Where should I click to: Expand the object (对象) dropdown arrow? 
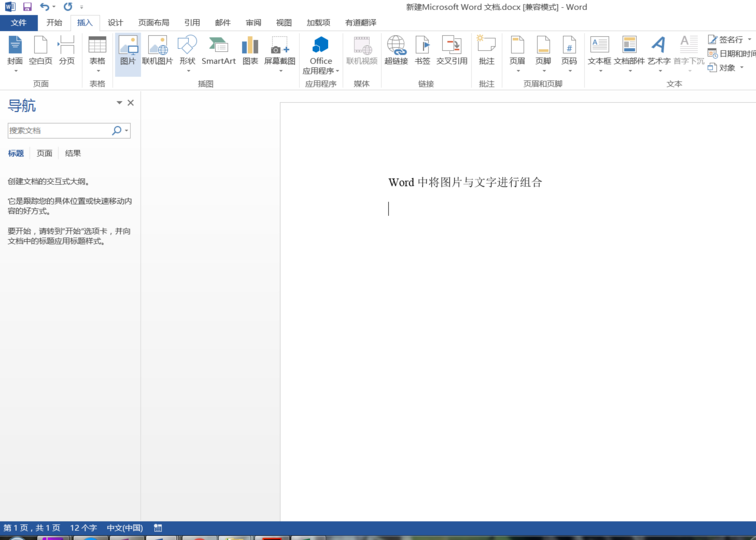[742, 68]
